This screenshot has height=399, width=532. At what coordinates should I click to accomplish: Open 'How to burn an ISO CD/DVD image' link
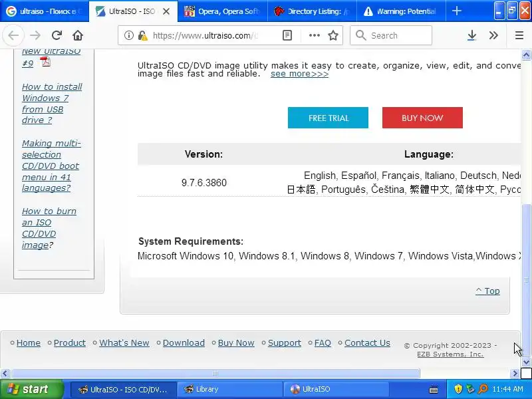(49, 228)
